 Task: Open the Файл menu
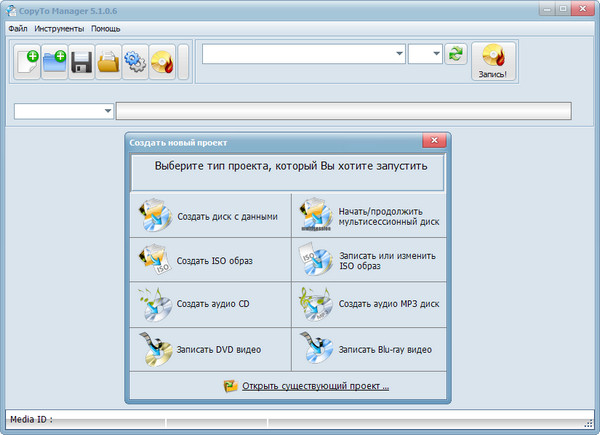18,29
